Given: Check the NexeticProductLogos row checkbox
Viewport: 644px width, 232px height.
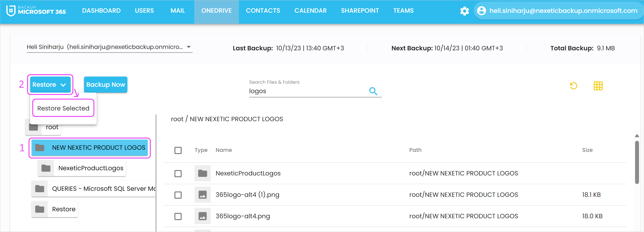Looking at the screenshot, I should point(178,173).
